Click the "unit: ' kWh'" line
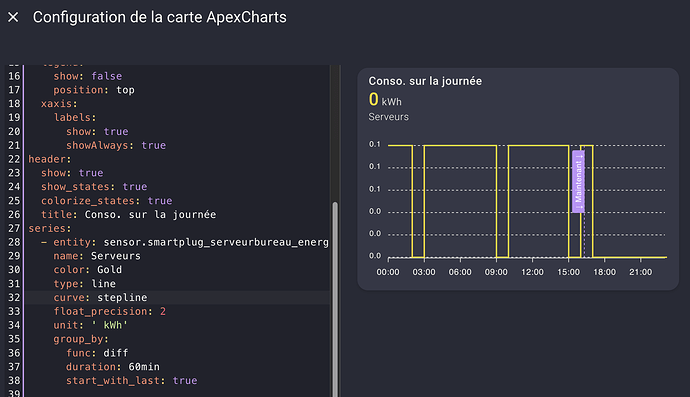This screenshot has width=690, height=397. pos(91,325)
